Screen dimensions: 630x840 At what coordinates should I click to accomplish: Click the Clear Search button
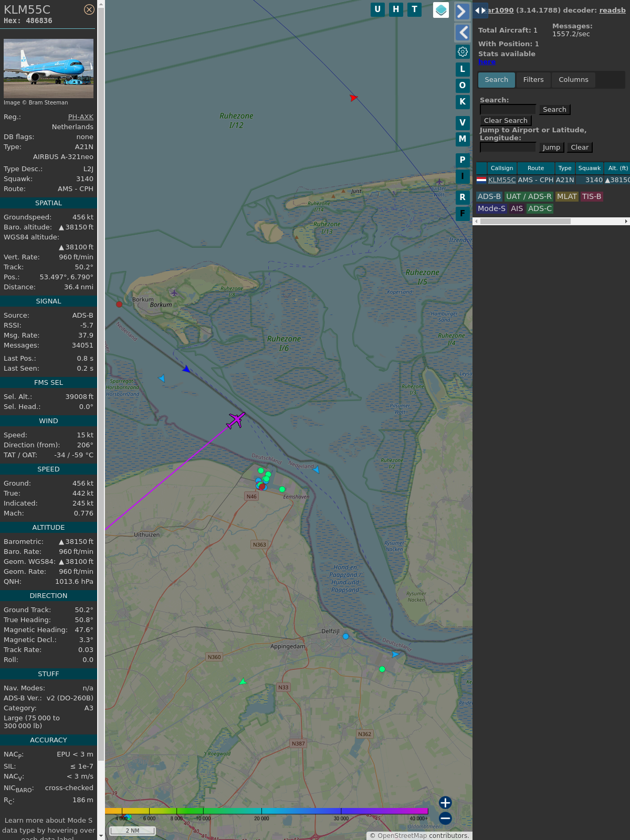(506, 121)
